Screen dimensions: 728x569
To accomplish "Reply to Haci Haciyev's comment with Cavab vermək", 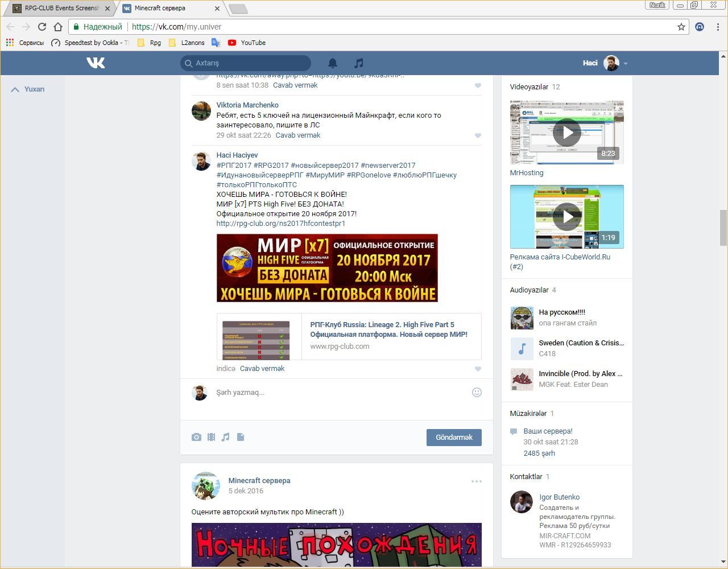I will (262, 369).
